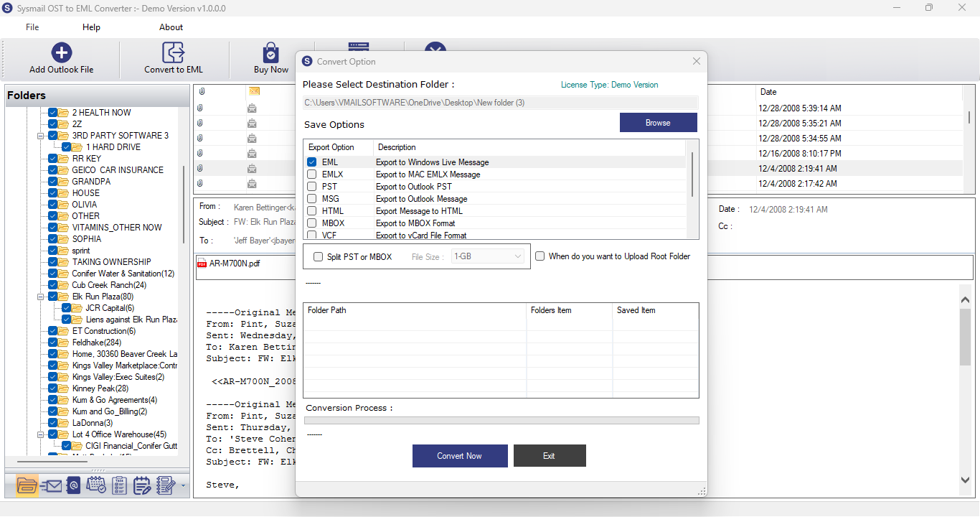980x517 pixels.
Task: Click the Convert to EML toolbar icon
Action: coord(174,52)
